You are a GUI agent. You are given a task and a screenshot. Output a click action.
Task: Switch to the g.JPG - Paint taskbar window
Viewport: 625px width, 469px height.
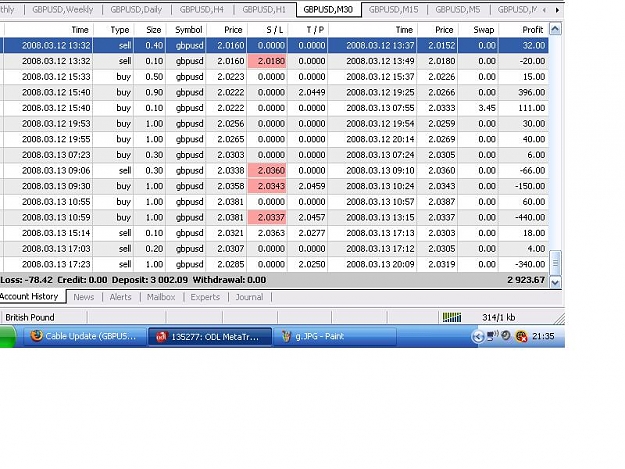[335, 337]
